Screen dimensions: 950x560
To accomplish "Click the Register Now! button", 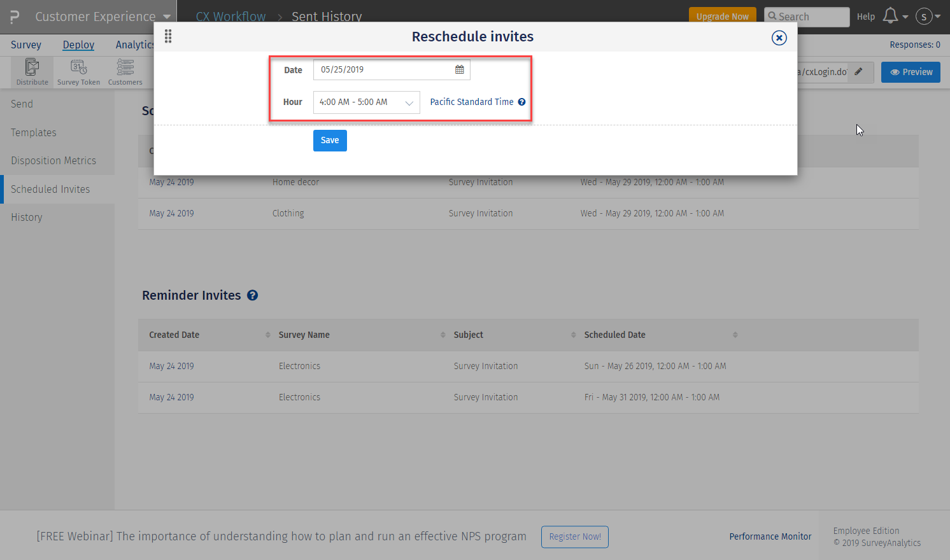I will [x=575, y=536].
